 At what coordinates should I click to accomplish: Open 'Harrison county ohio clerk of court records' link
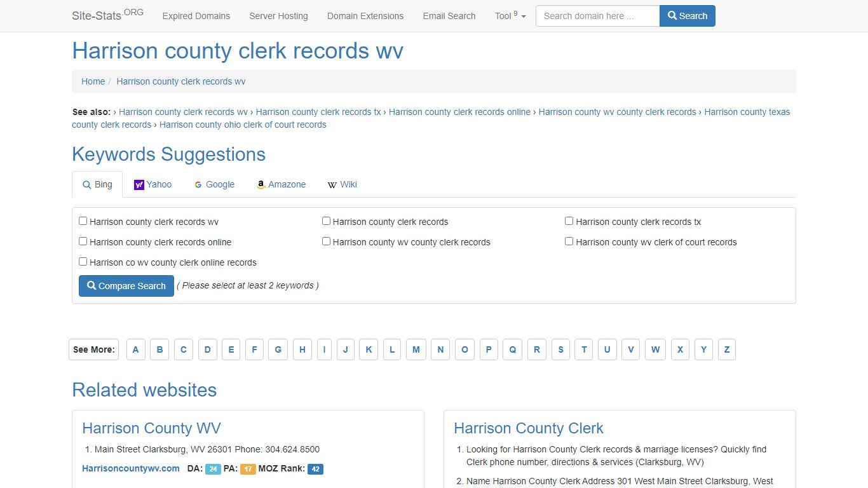click(243, 125)
